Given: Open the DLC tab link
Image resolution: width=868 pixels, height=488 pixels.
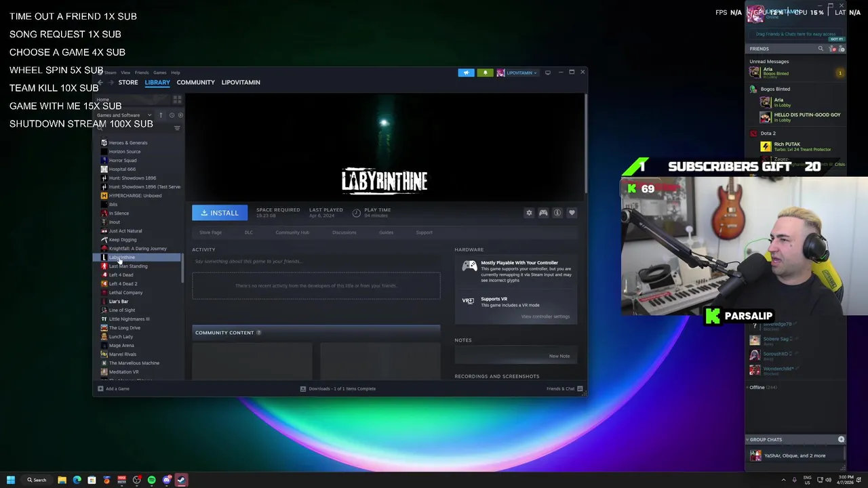Looking at the screenshot, I should tap(249, 232).
